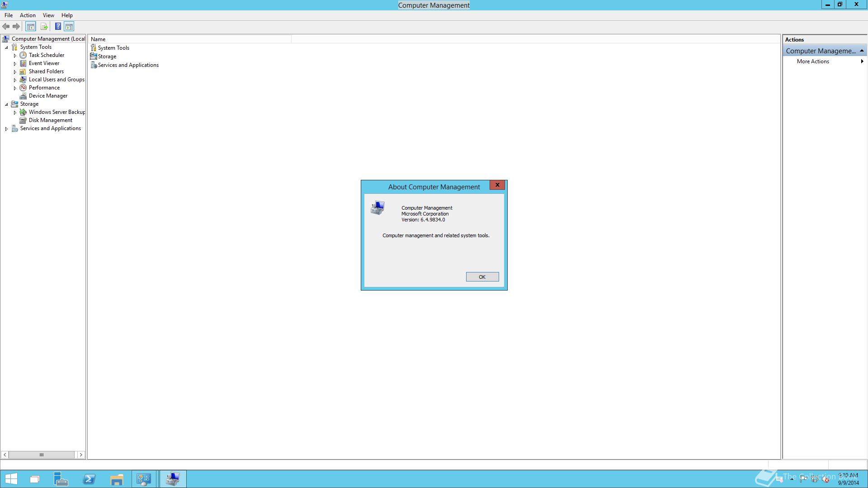The image size is (868, 488).
Task: Close the About Computer Management dialog
Action: tap(497, 185)
